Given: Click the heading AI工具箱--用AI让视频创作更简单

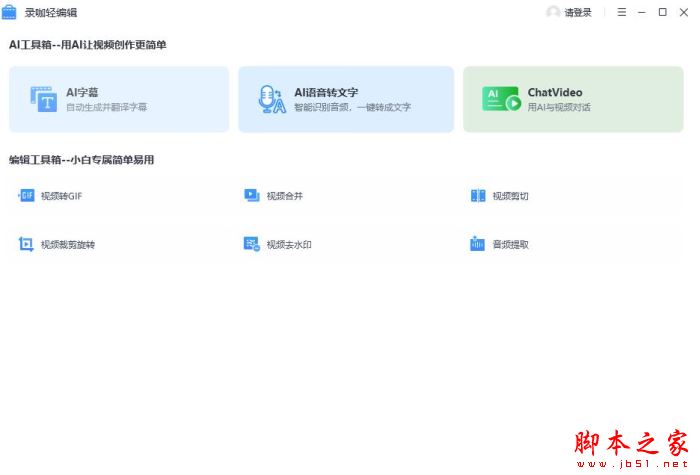Looking at the screenshot, I should pos(88,45).
